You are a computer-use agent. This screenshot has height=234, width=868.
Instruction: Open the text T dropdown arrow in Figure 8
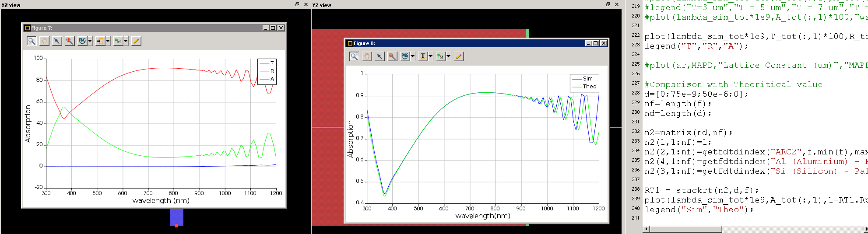431,56
